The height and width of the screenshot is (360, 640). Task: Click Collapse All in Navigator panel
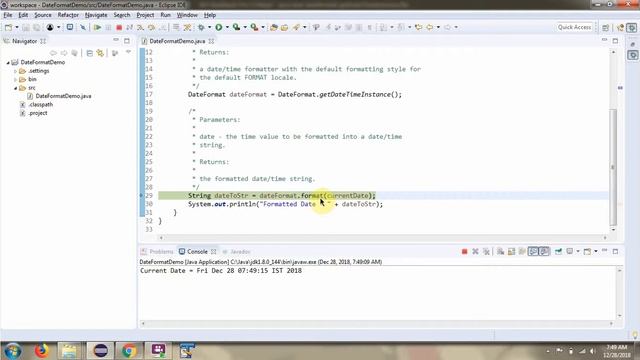click(89, 53)
